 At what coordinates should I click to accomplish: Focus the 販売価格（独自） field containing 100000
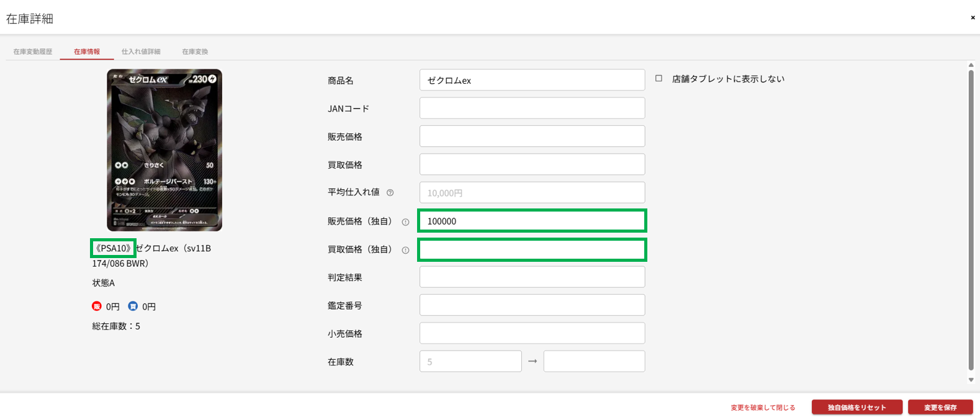(x=533, y=221)
